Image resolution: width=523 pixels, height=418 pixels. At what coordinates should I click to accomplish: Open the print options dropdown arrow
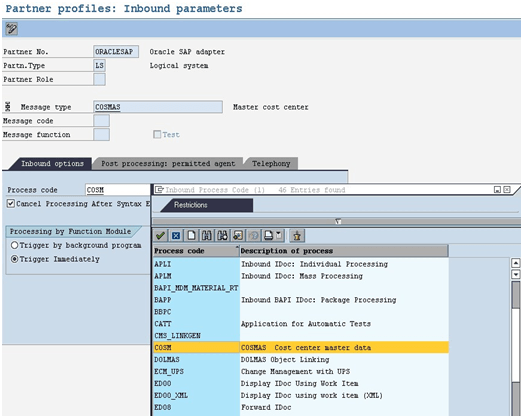279,235
